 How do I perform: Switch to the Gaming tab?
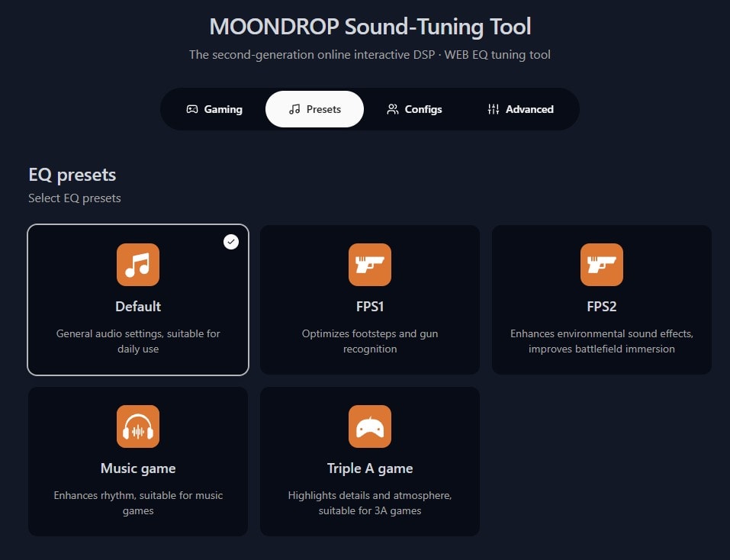tap(214, 109)
